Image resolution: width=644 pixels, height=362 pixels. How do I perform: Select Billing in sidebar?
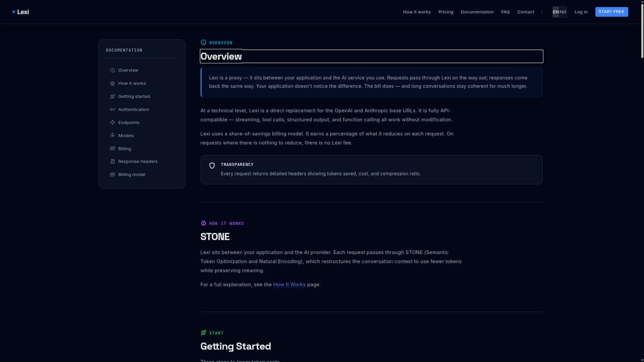[142, 149]
